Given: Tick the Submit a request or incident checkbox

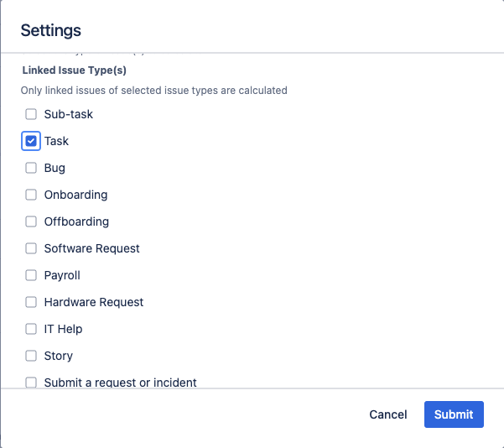Looking at the screenshot, I should pos(31,383).
